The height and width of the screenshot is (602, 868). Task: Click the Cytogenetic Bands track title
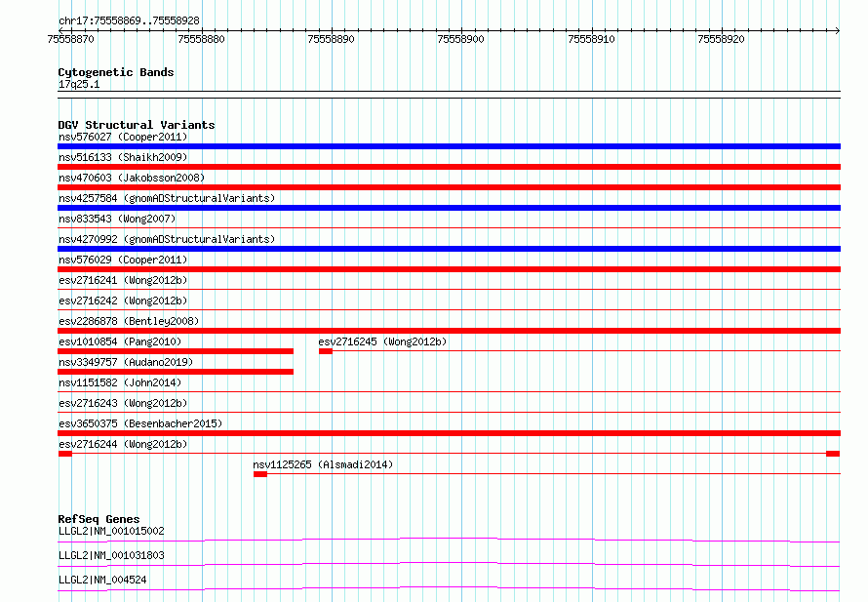tap(116, 72)
